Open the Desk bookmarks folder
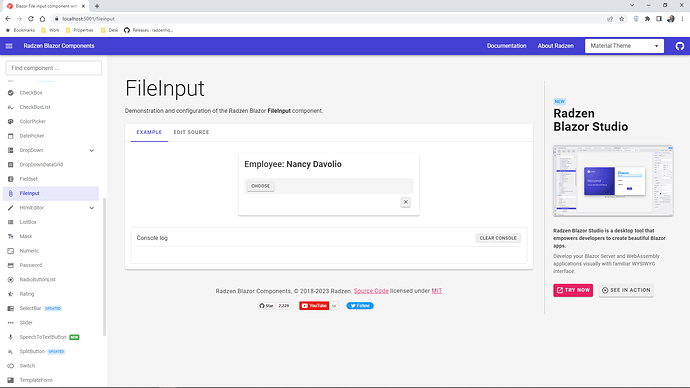 pyautogui.click(x=110, y=30)
